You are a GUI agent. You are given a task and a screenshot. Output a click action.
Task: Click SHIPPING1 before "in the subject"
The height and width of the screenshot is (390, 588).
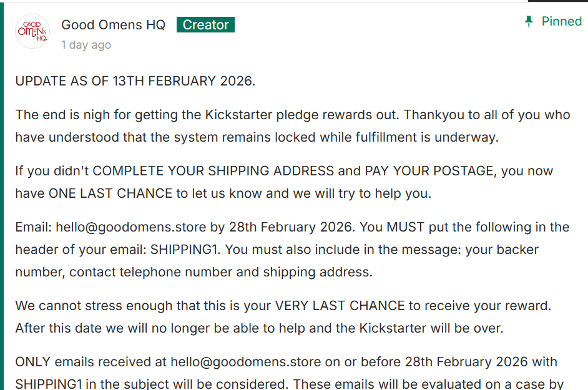[49, 384]
